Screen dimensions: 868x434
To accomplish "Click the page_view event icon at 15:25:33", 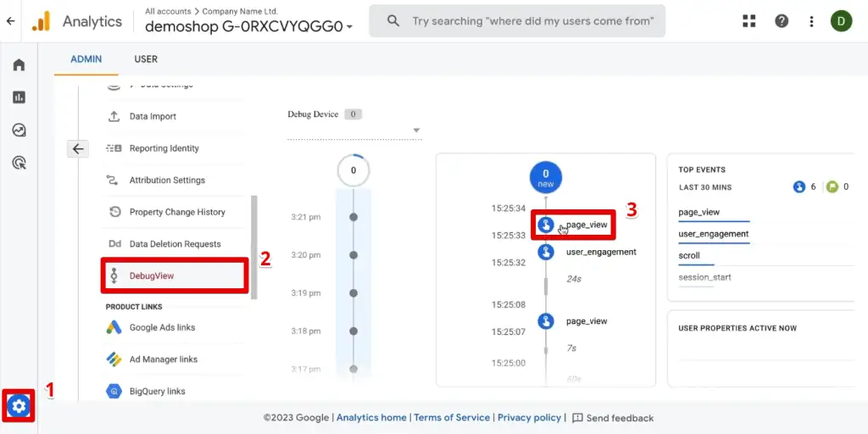I will click(x=546, y=225).
